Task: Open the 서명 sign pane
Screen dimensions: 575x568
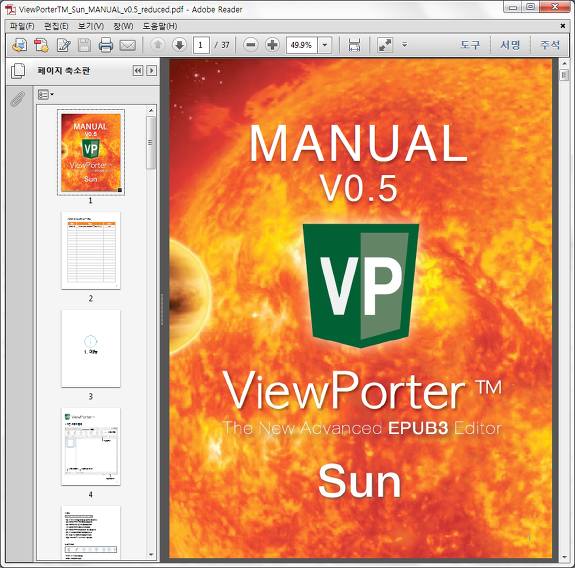Action: click(x=510, y=45)
